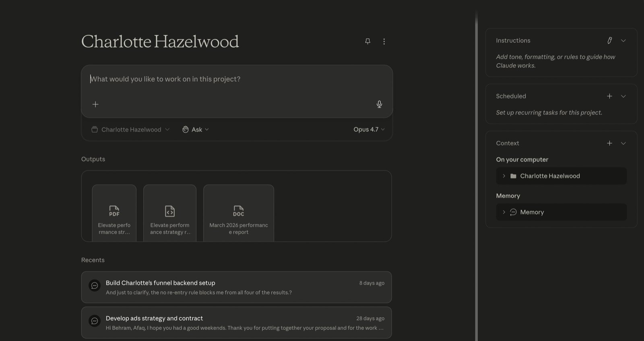Collapse the Context panel
Image resolution: width=644 pixels, height=341 pixels.
pos(623,143)
